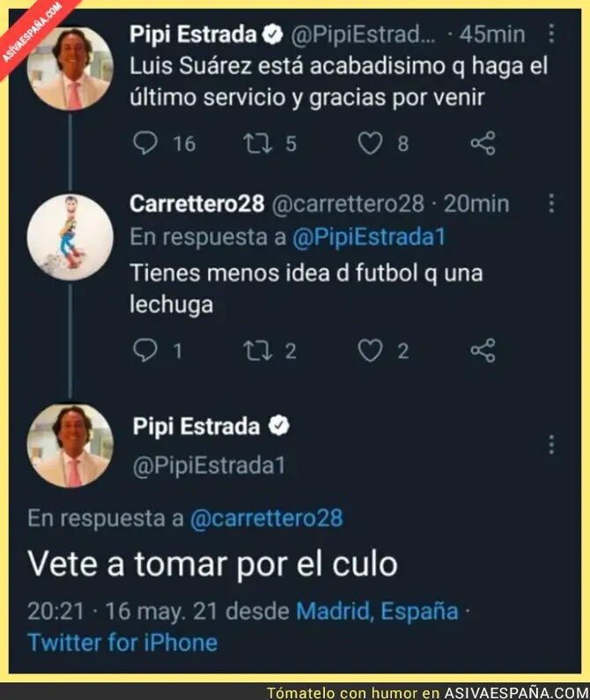Retweet Pipi Estrada's Luis Suárez tweet

257,144
